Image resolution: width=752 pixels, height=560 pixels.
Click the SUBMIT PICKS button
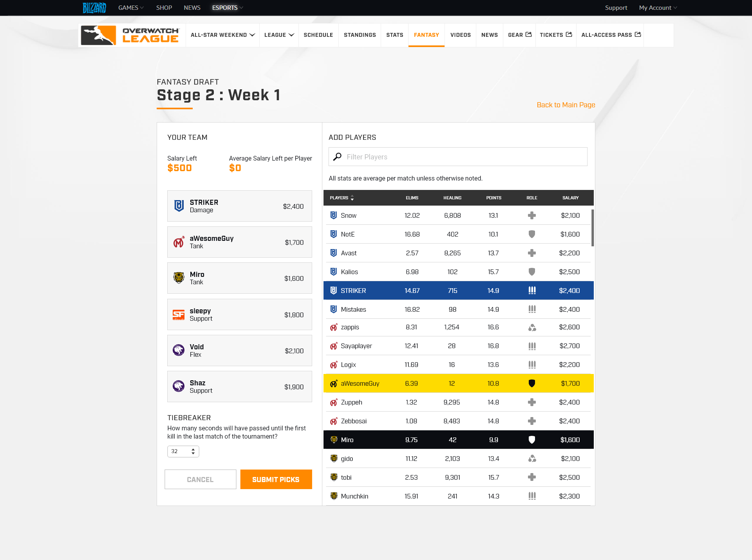point(276,479)
